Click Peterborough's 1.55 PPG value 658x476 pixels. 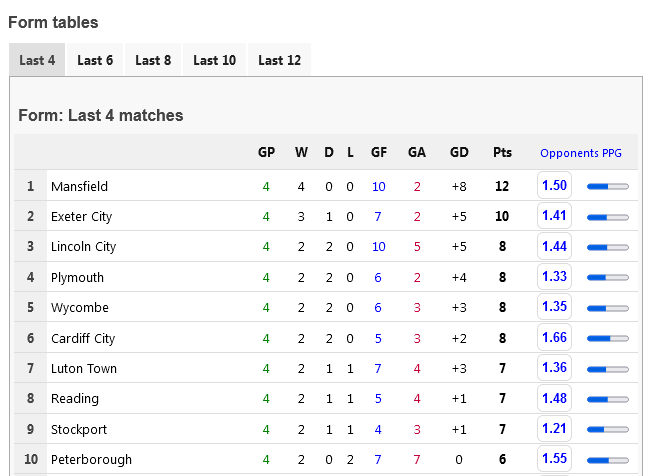pyautogui.click(x=554, y=460)
